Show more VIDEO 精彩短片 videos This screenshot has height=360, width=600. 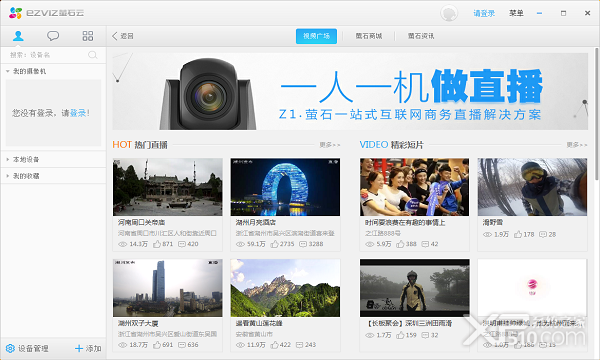tap(577, 145)
